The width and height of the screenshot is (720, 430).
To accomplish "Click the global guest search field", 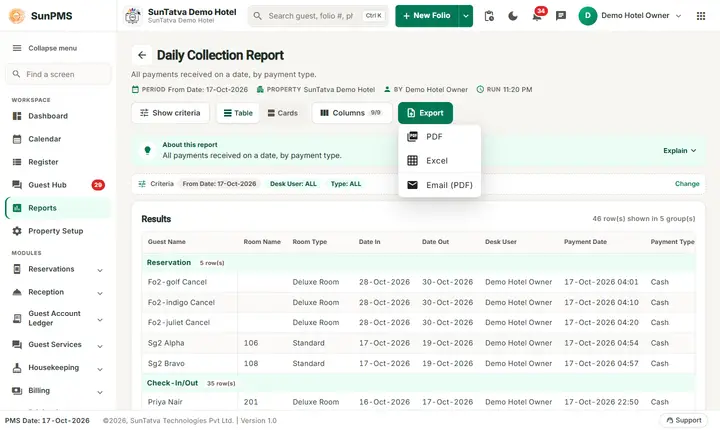I will 318,16.
